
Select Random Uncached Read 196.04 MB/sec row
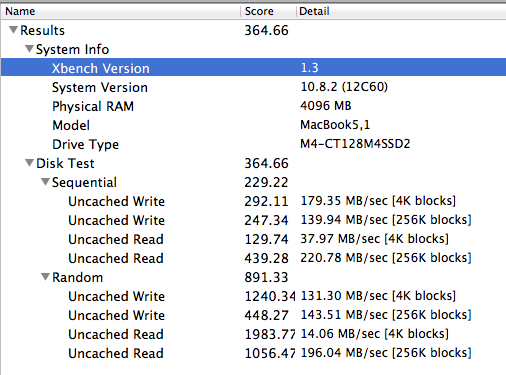(x=253, y=353)
